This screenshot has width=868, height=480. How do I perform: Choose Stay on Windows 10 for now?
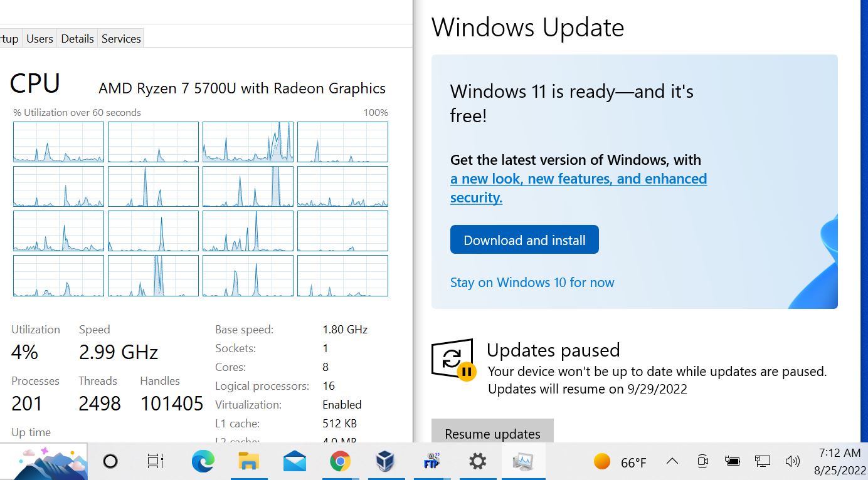coord(532,283)
